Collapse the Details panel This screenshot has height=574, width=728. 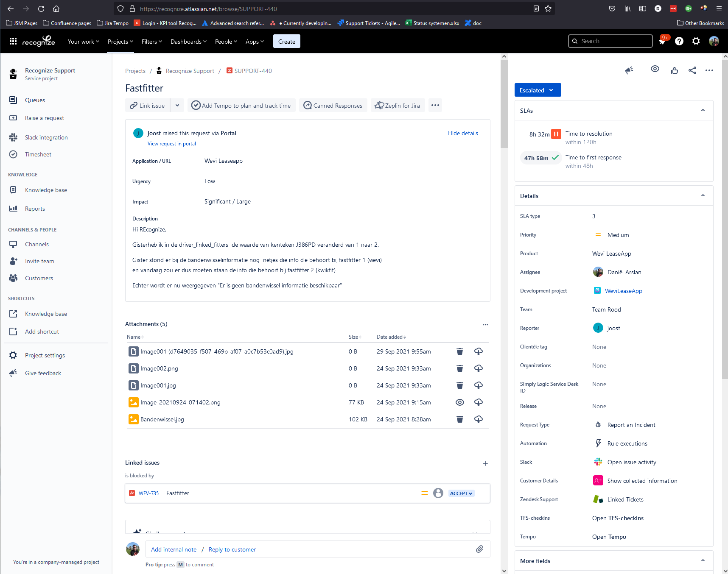(703, 195)
